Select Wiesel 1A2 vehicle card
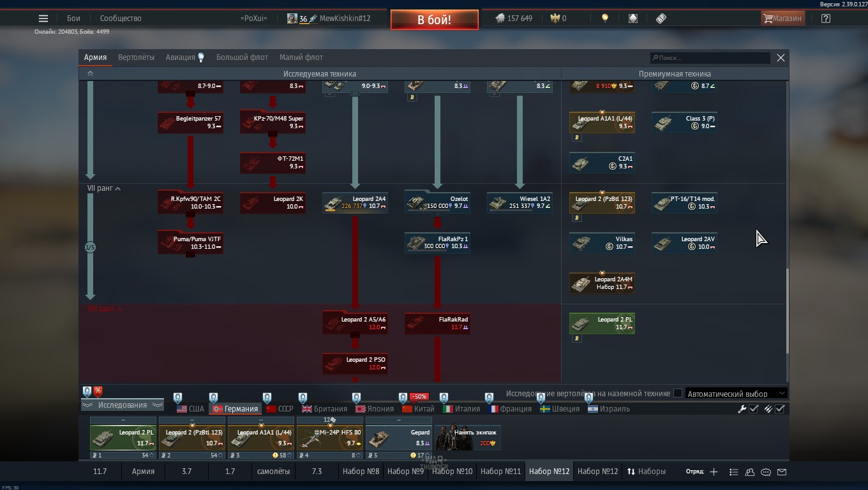Screen dimensions: 868x490 [520, 202]
